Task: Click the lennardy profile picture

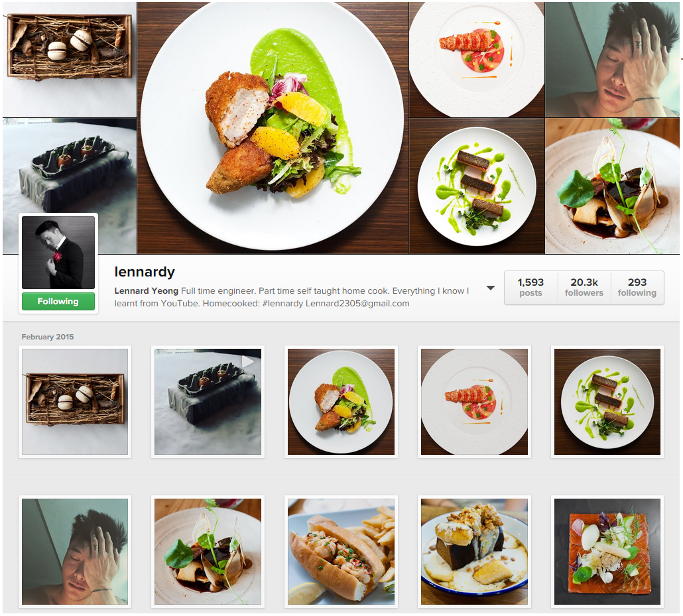Action: tap(58, 253)
